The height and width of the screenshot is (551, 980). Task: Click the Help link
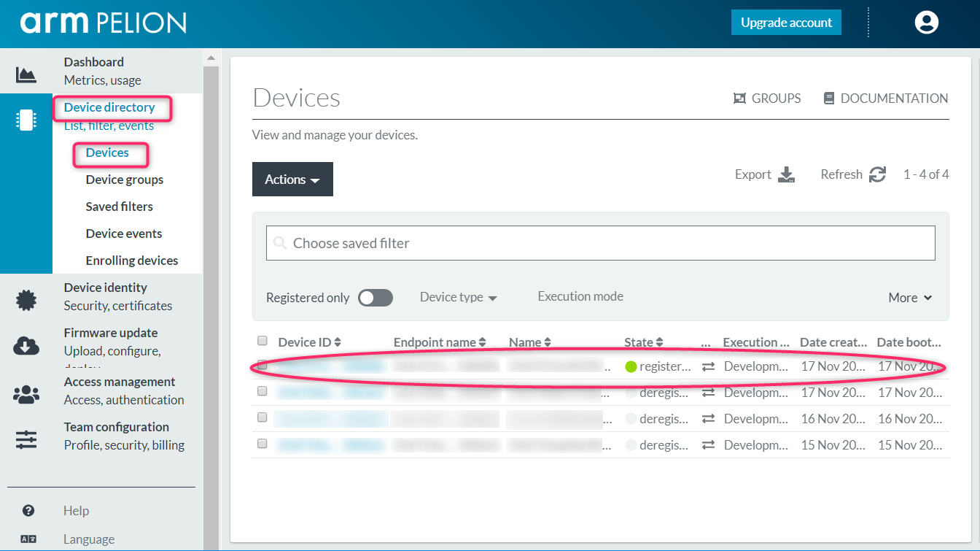(76, 511)
